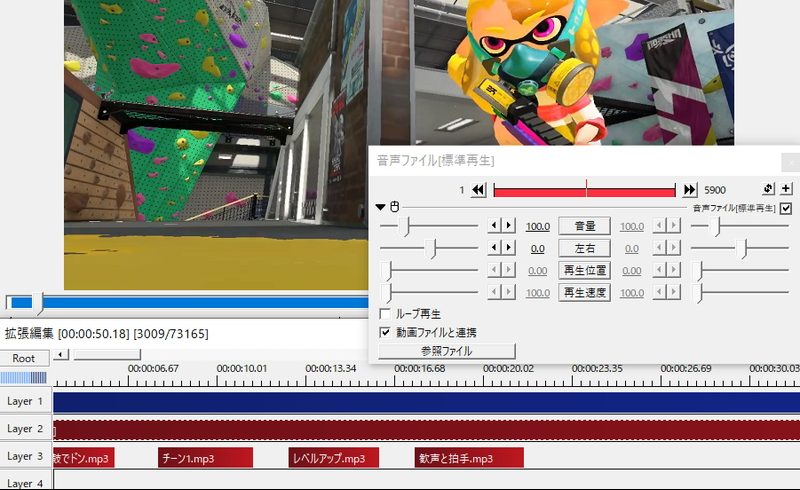Click the right-side 音量 slider handle
Screen dimensions: 800x490
(x=717, y=226)
